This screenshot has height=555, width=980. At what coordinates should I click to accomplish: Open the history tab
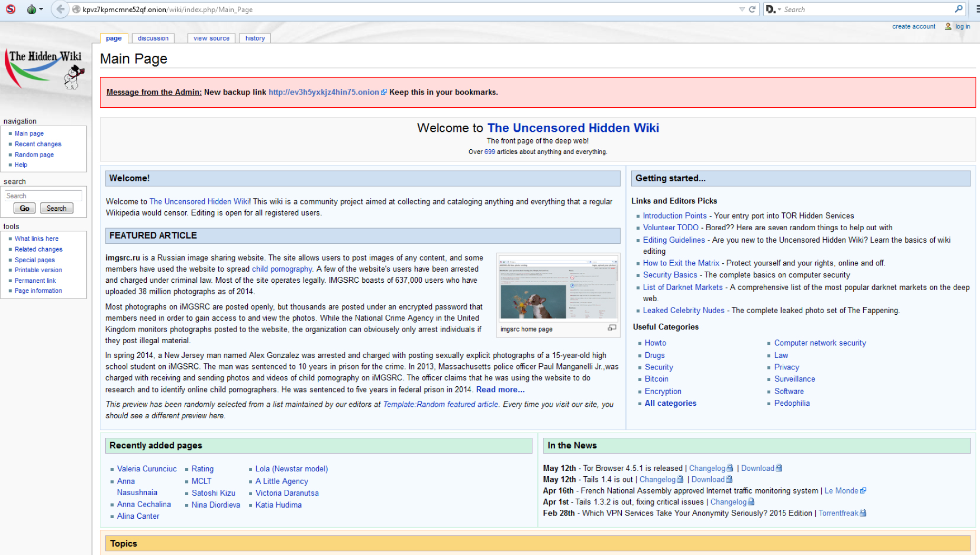[255, 38]
